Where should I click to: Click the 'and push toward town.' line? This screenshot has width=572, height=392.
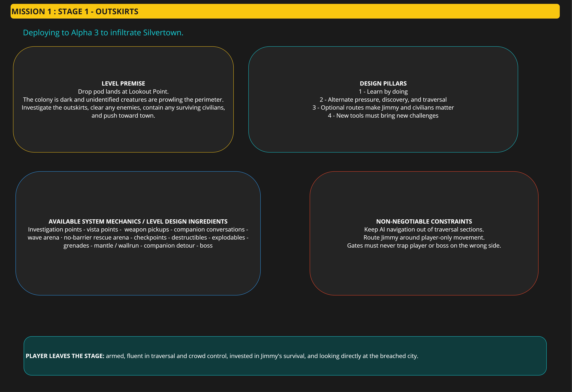click(x=123, y=116)
